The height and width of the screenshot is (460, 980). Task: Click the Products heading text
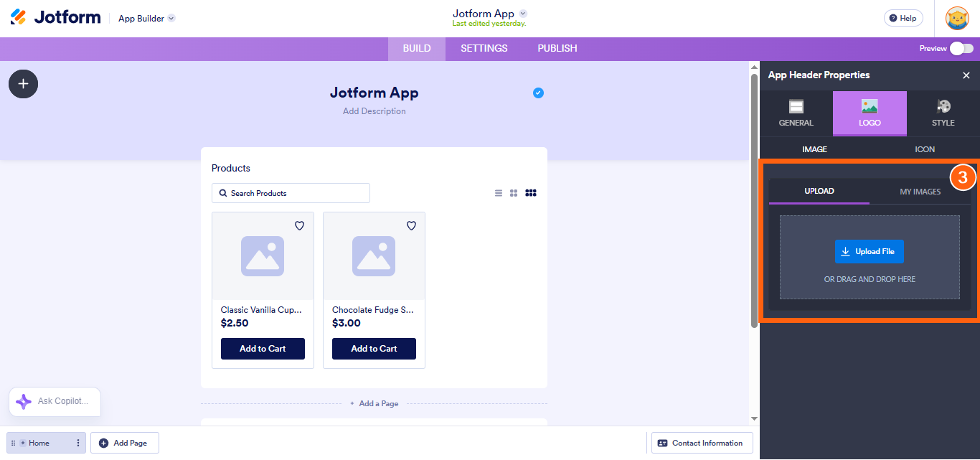(x=231, y=168)
